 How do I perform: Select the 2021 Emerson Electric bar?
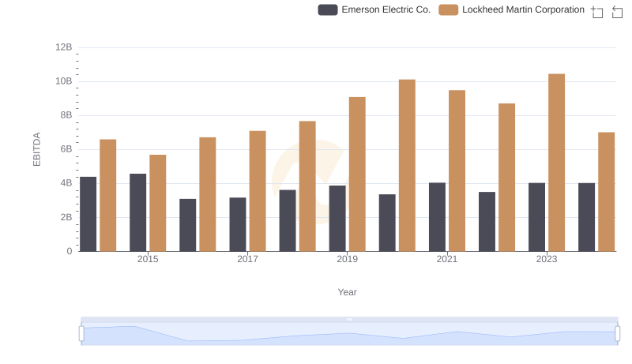[x=437, y=217]
